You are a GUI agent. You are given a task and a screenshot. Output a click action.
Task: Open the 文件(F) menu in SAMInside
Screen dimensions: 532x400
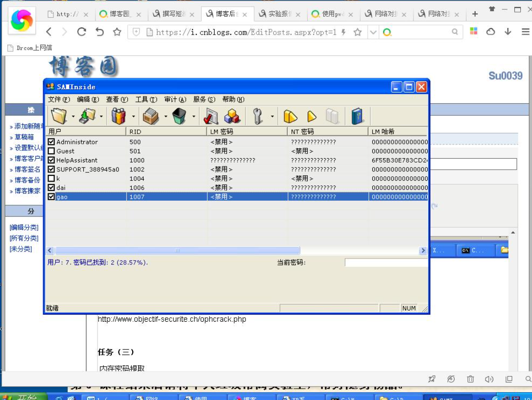click(59, 99)
